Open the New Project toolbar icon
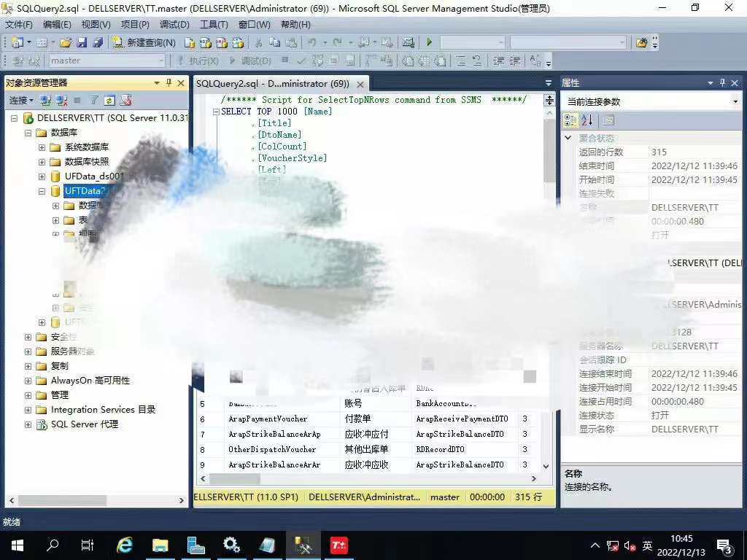The width and height of the screenshot is (747, 560). tap(18, 43)
